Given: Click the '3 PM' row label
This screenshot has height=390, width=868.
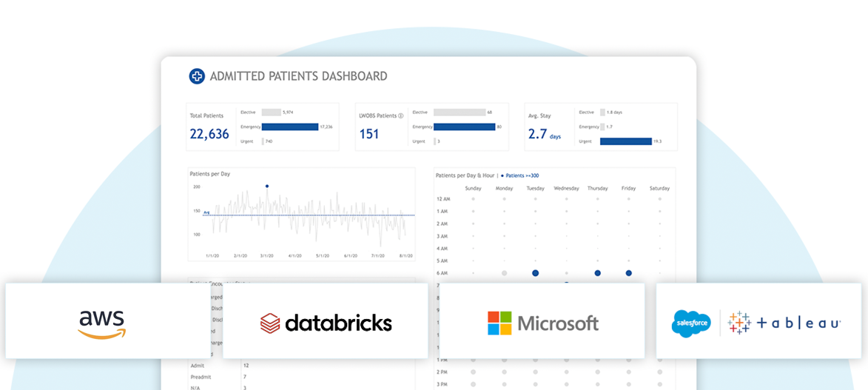Looking at the screenshot, I should pos(442,385).
